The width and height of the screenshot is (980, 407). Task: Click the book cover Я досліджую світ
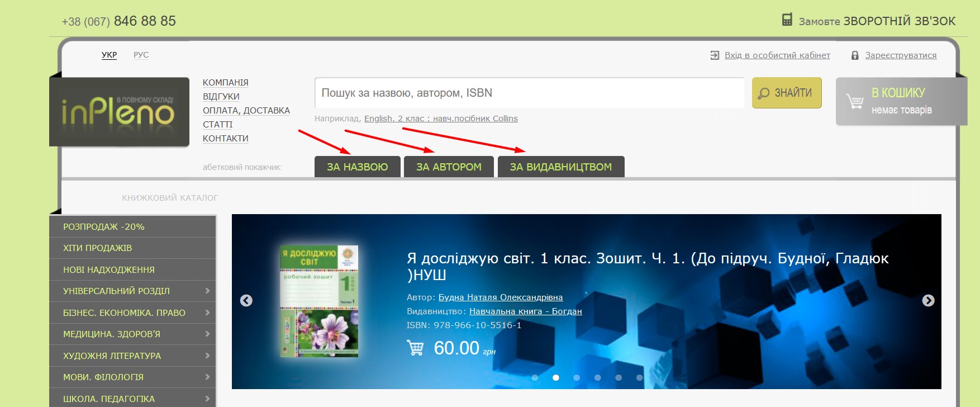[319, 301]
